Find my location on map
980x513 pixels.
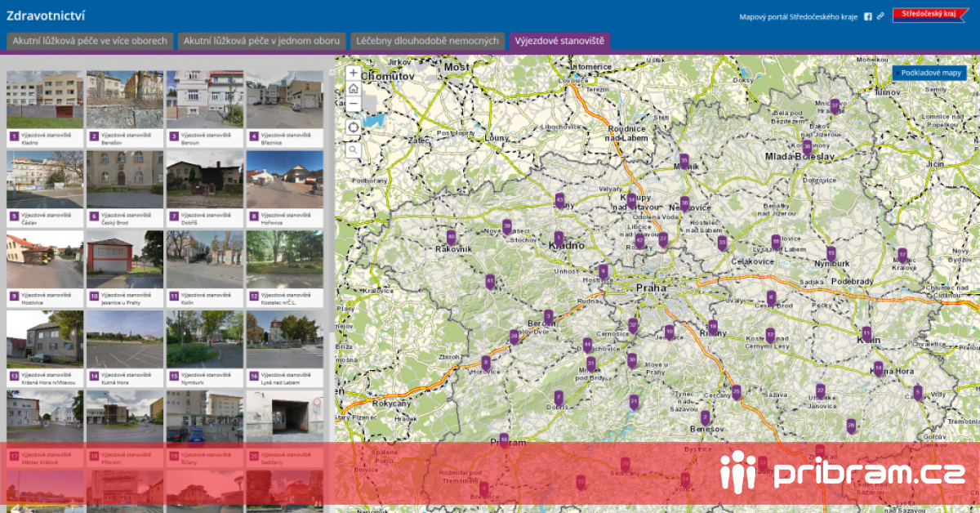(353, 127)
